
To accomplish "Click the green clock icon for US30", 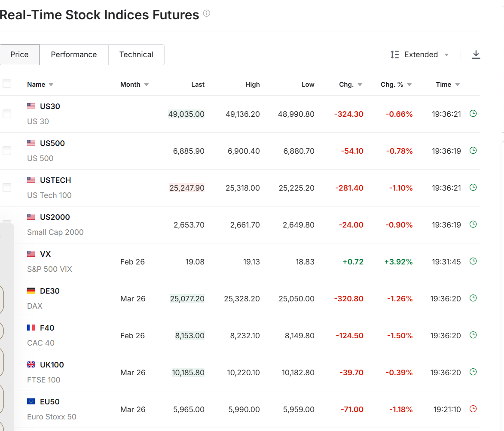I will point(473,114).
